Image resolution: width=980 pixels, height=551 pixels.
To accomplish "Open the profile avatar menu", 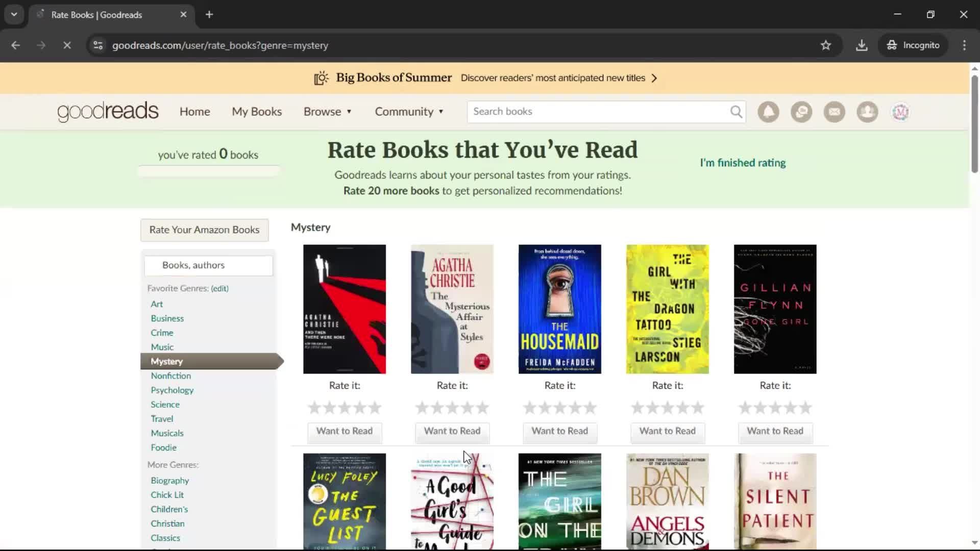I will pos(900,112).
